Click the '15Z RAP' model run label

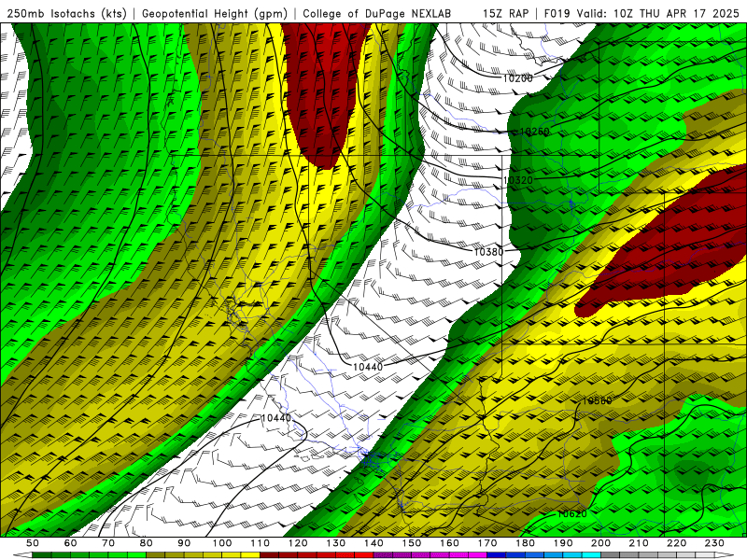(x=505, y=13)
